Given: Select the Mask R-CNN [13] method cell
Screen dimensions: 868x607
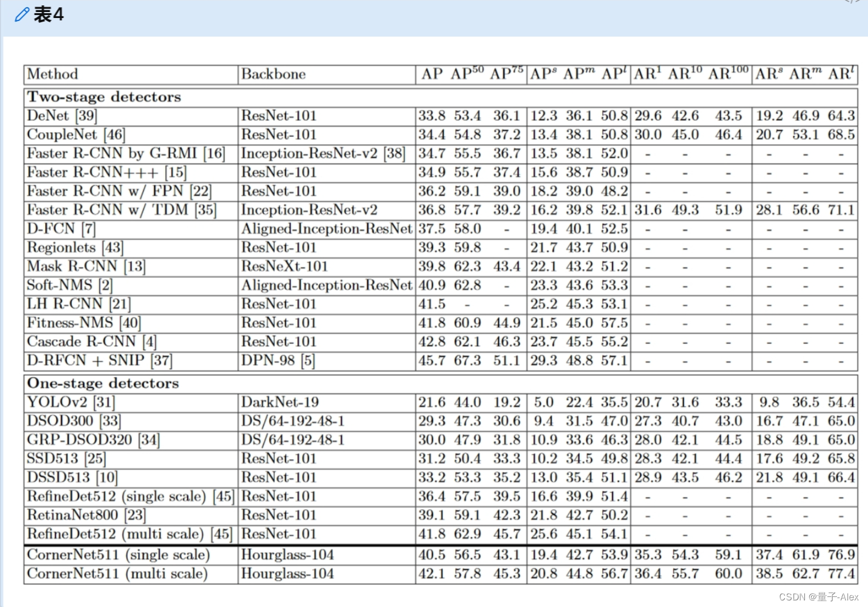Looking at the screenshot, I should (86, 267).
